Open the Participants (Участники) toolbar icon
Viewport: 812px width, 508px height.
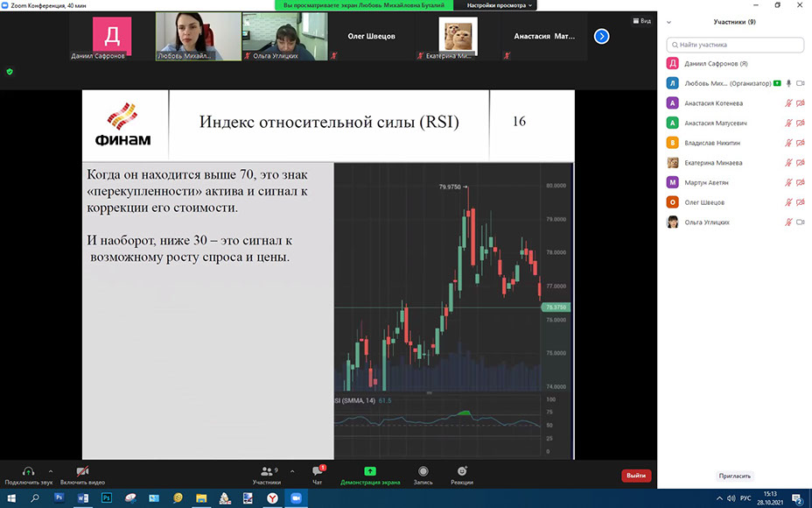click(267, 471)
